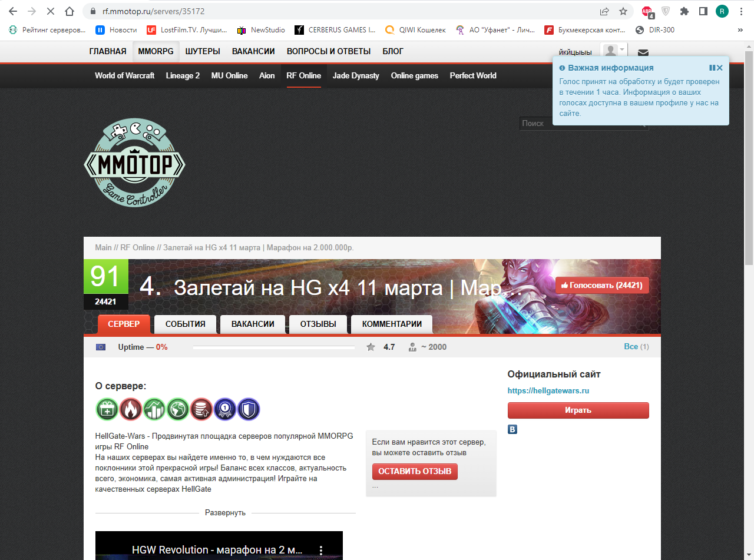This screenshot has height=560, width=754.
Task: Select Jade Dynasty game category
Action: pyautogui.click(x=356, y=75)
